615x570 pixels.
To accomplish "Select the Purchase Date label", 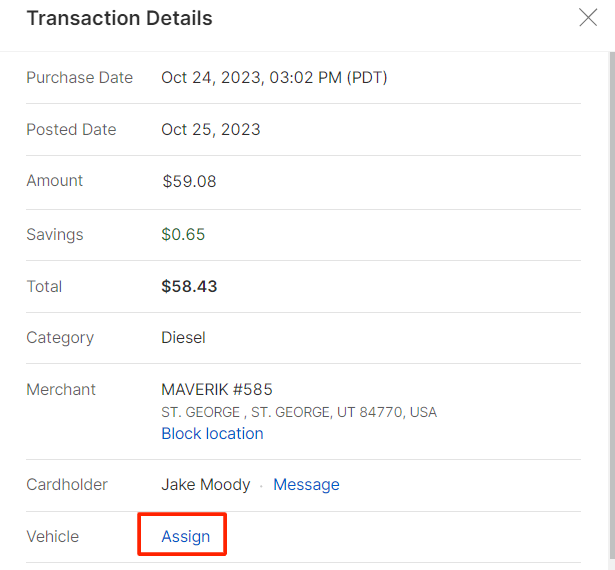I will coord(79,78).
